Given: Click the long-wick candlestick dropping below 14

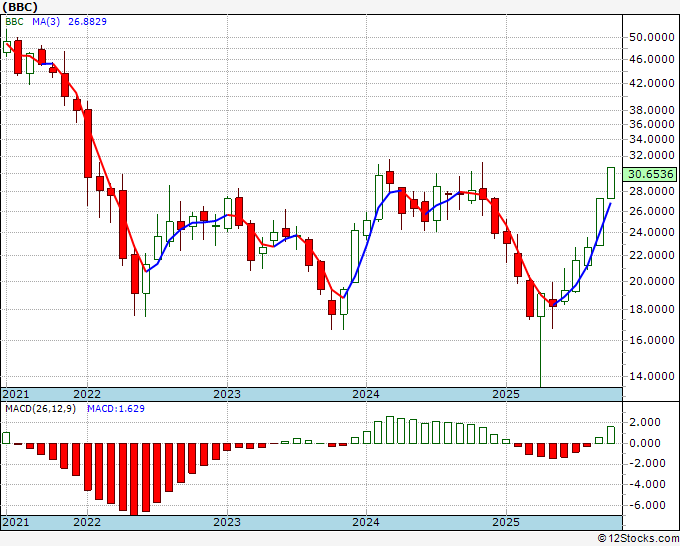Looking at the screenshot, I should 541,340.
